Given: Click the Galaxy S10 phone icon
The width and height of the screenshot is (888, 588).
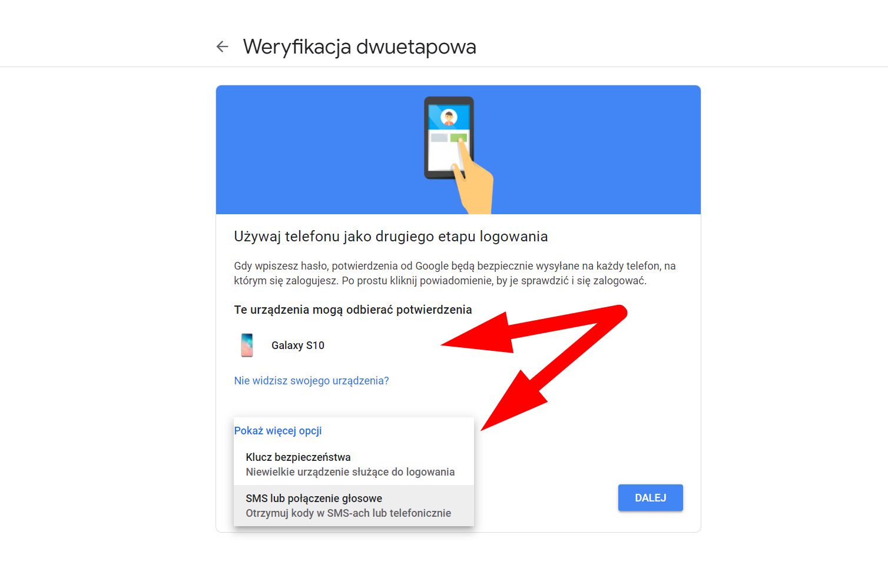Looking at the screenshot, I should pyautogui.click(x=247, y=345).
